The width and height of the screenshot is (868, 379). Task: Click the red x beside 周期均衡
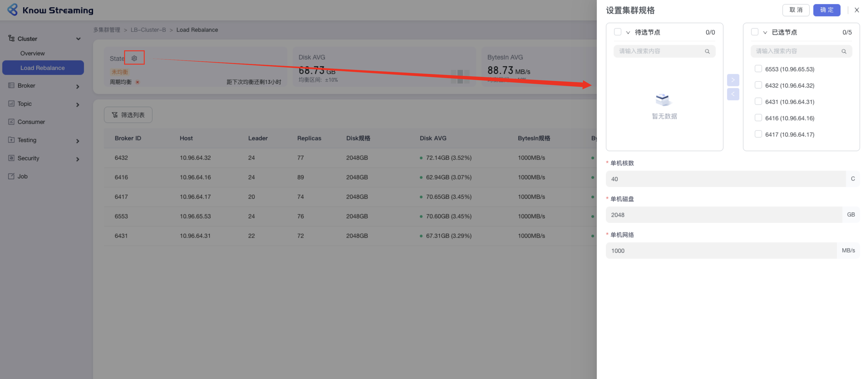coord(137,82)
